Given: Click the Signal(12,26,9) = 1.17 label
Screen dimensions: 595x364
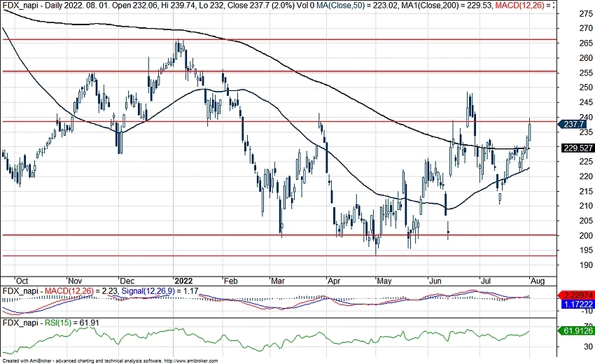Looking at the screenshot, I should [160, 291].
